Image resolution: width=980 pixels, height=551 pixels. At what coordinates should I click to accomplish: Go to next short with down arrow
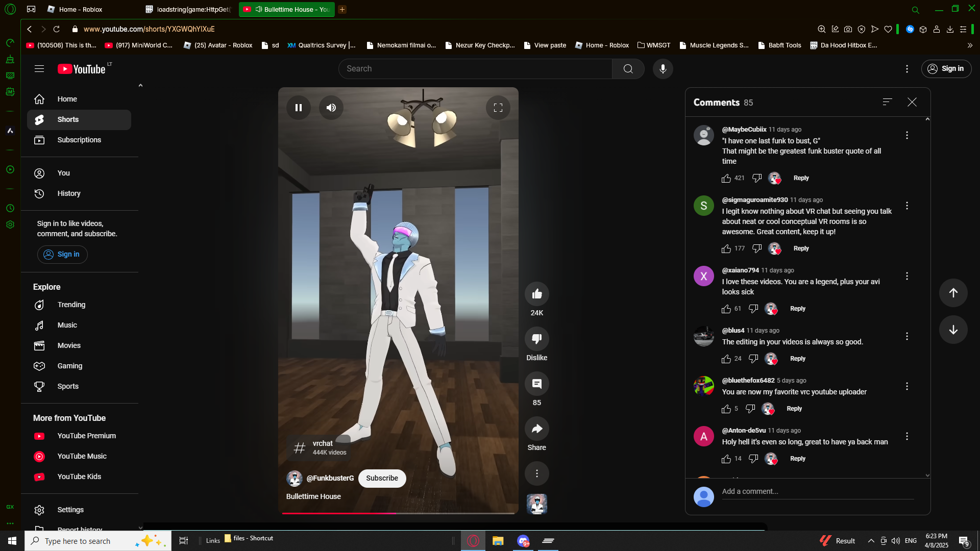(x=953, y=330)
